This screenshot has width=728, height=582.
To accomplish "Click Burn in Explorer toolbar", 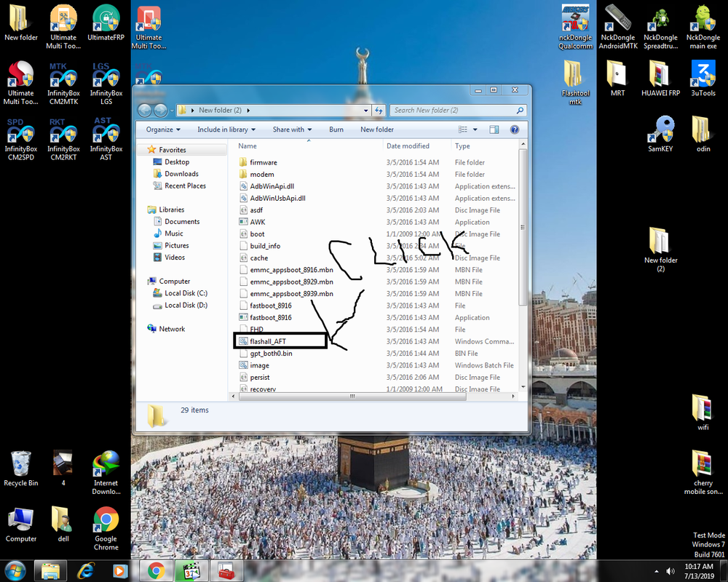I will 336,129.
